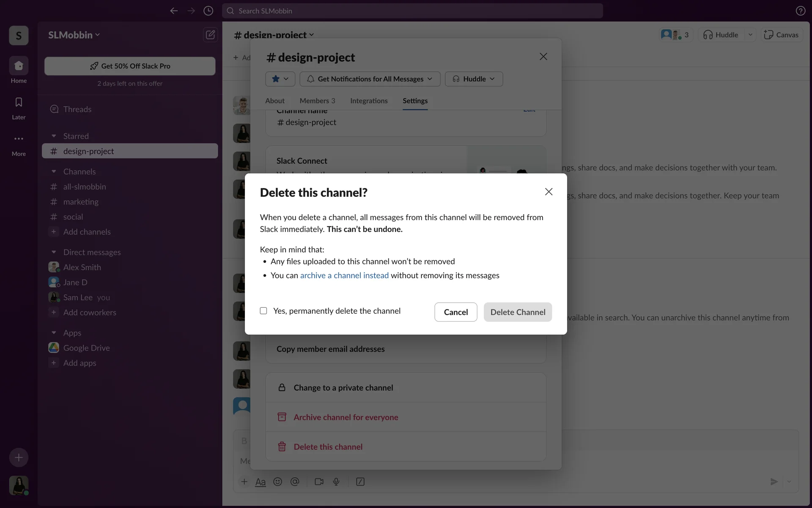Open the Later bookmark icon
812x508 pixels.
pyautogui.click(x=19, y=102)
